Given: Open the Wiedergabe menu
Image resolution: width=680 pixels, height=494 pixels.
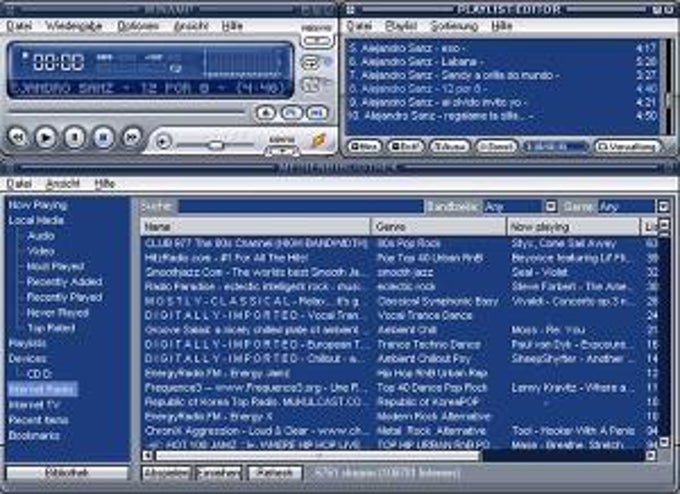Looking at the screenshot, I should point(74,26).
